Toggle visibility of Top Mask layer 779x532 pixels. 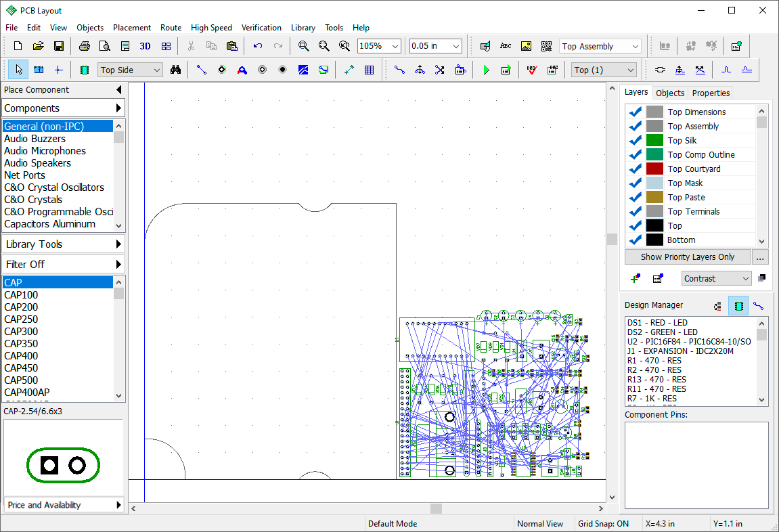point(635,183)
